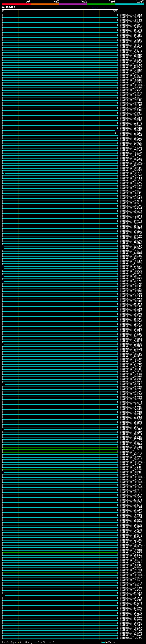Select hit label UniRef100_Q7R7Z3
146x644 pixels.
pyautogui.click(x=131, y=266)
